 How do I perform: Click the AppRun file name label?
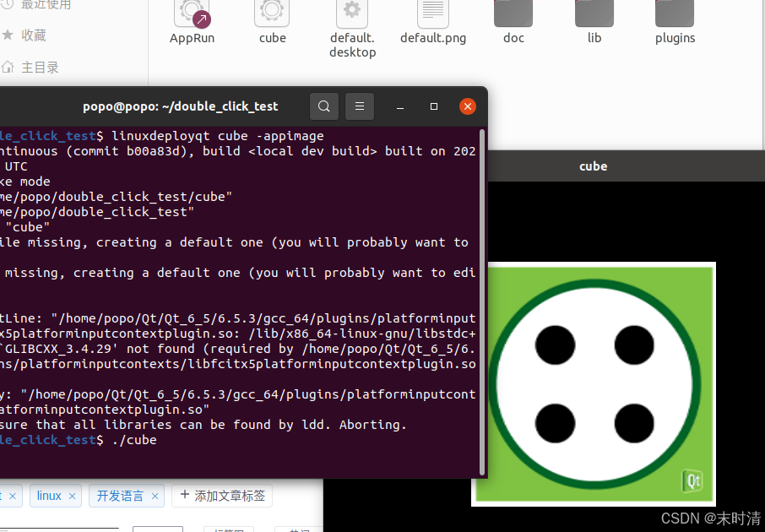192,38
